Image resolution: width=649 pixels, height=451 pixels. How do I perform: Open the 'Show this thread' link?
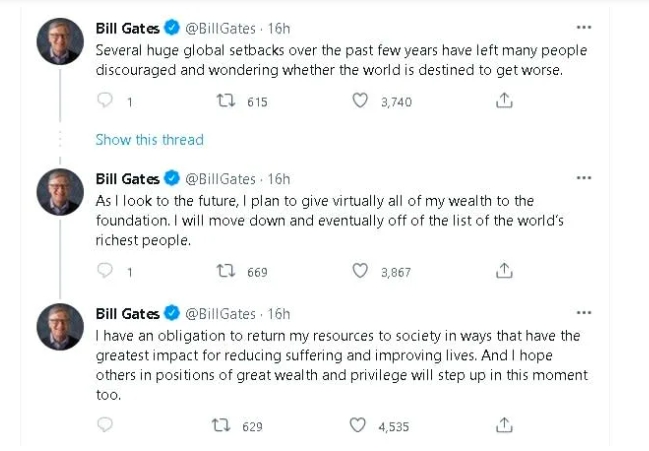point(149,139)
